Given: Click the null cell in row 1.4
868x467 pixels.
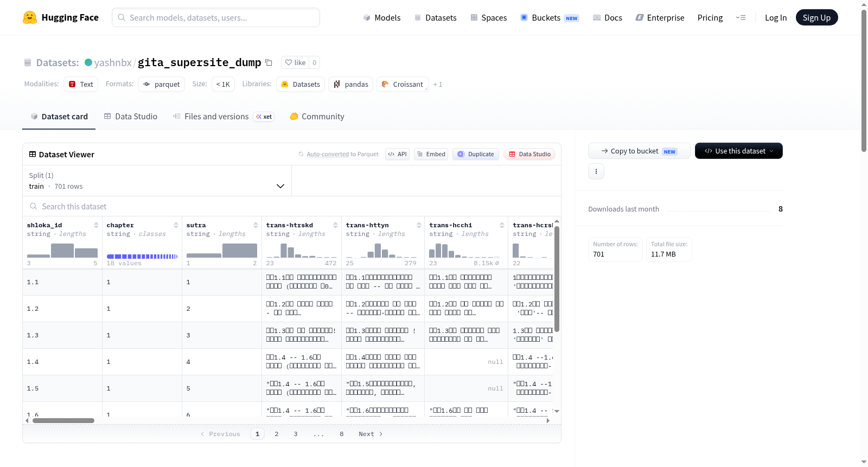Looking at the screenshot, I should [x=467, y=362].
